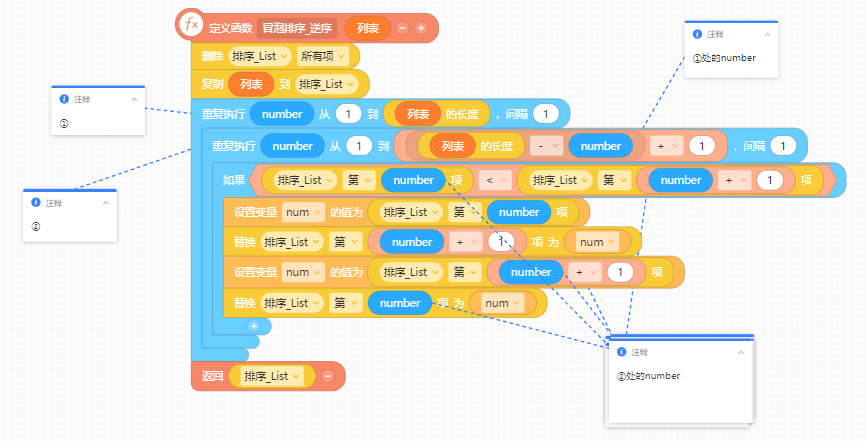
Task: Click 定义函数 label on definition block
Action: (x=231, y=28)
